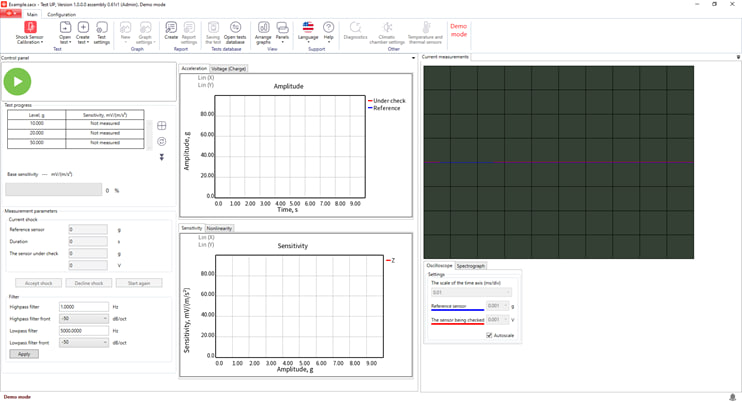
Task: Click the Reference sensor value field
Action: (88, 229)
